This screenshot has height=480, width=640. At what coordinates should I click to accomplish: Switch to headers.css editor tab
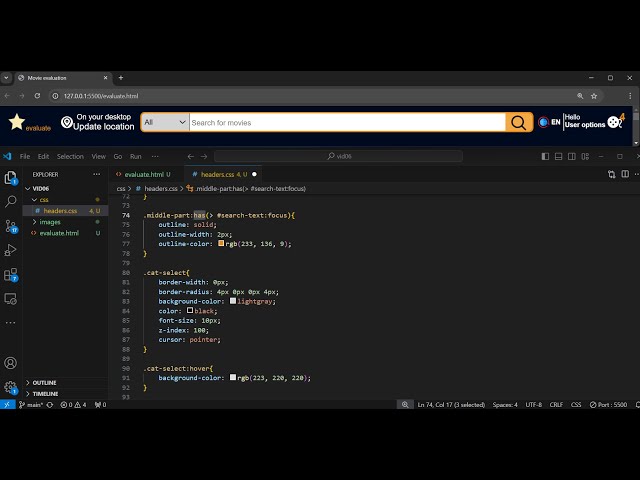[223, 174]
